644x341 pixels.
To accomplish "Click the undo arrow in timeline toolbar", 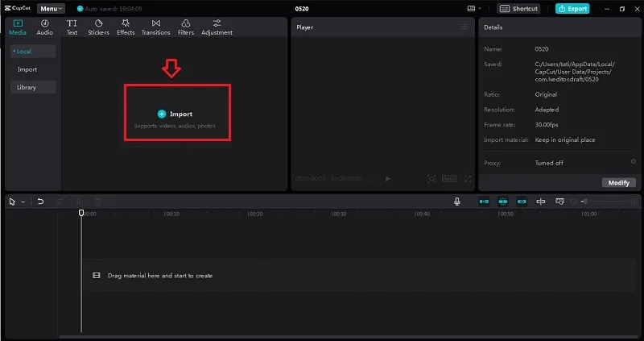I will [x=40, y=202].
